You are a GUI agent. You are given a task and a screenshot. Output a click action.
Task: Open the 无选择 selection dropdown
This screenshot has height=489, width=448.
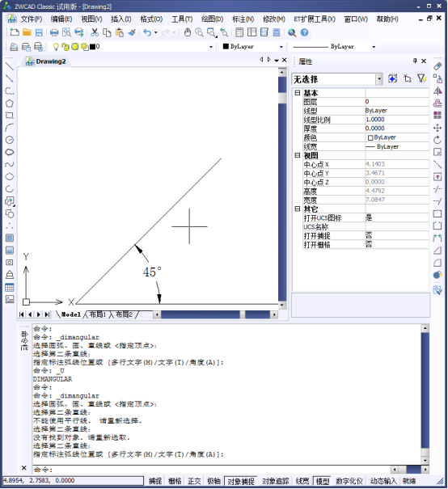point(379,79)
